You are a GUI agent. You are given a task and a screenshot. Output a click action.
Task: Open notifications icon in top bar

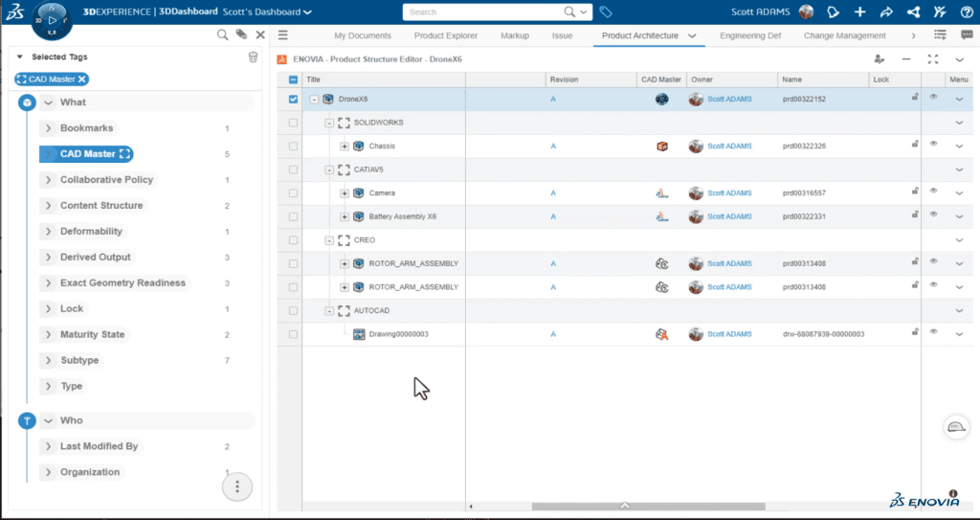tap(833, 11)
